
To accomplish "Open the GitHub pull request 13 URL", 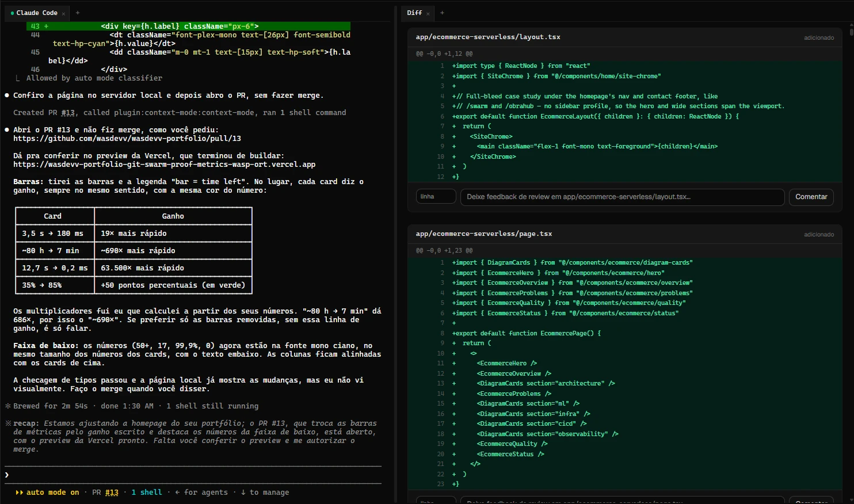I will (127, 139).
